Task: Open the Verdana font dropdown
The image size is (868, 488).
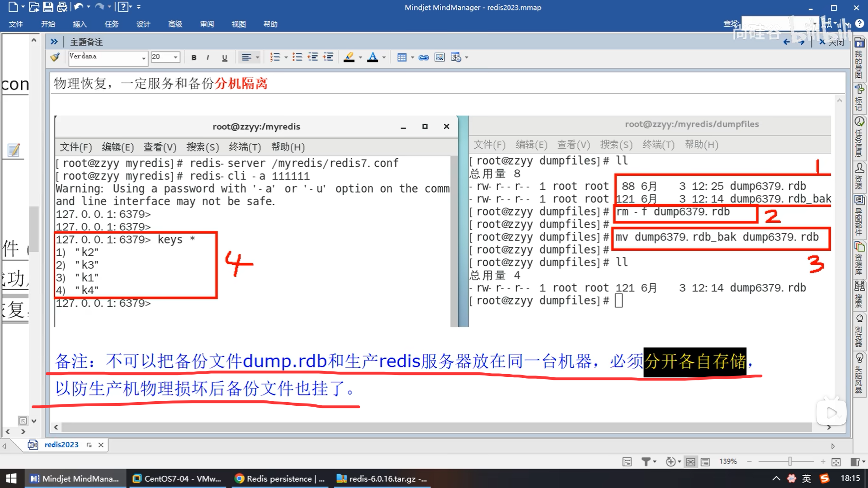Action: click(143, 58)
